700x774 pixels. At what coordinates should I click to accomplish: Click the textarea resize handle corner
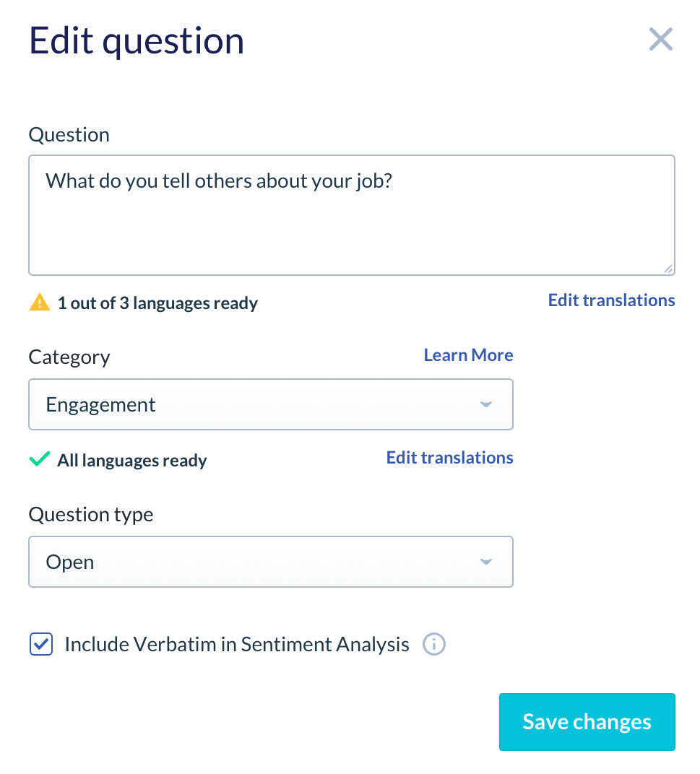click(x=668, y=269)
